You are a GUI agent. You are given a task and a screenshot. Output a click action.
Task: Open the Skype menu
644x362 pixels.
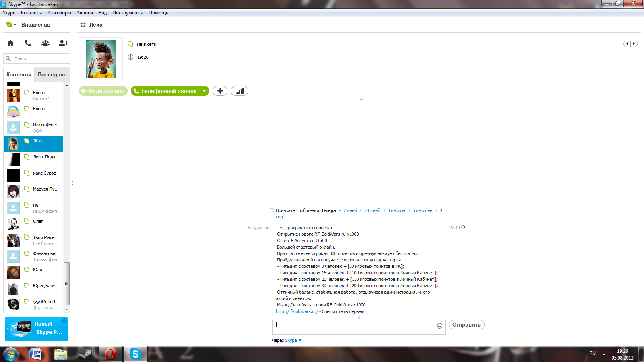(x=9, y=13)
